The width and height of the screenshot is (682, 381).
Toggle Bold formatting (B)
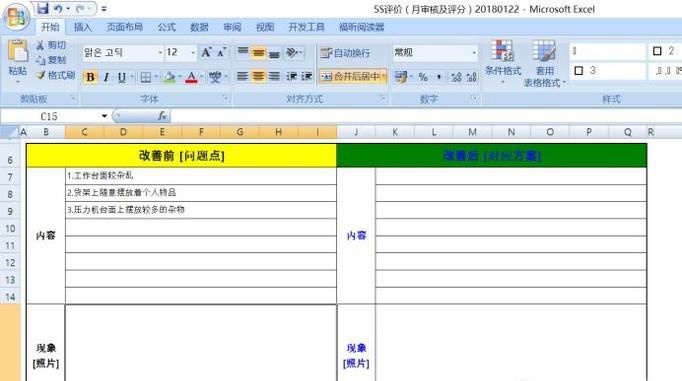click(x=90, y=77)
